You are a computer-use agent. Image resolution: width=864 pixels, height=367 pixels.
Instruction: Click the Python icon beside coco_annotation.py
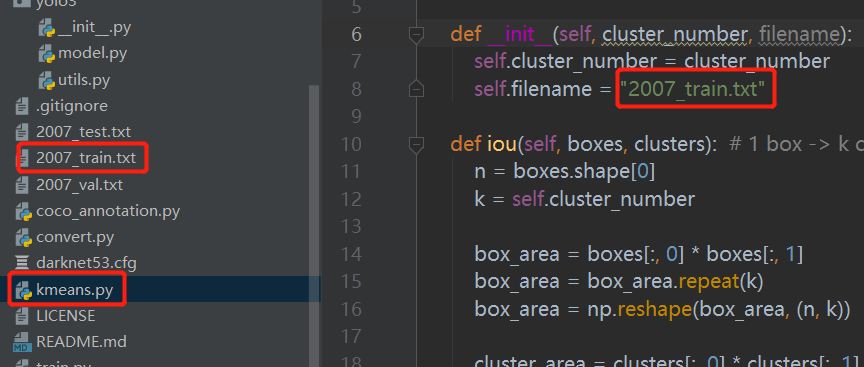23,211
